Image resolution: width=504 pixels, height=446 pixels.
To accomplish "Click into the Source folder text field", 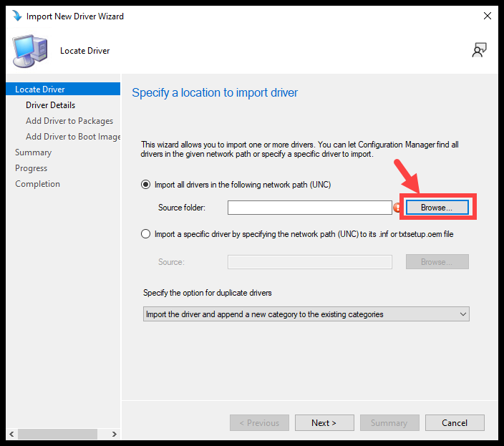I will pos(310,208).
